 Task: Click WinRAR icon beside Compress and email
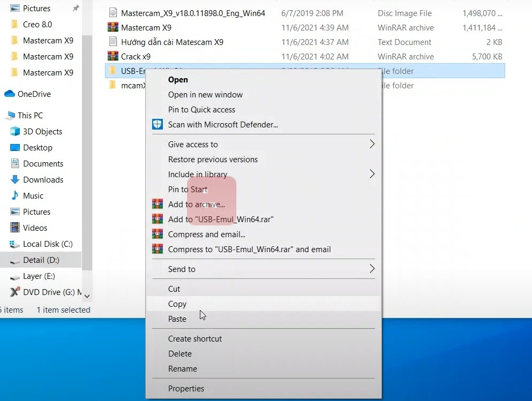[157, 234]
